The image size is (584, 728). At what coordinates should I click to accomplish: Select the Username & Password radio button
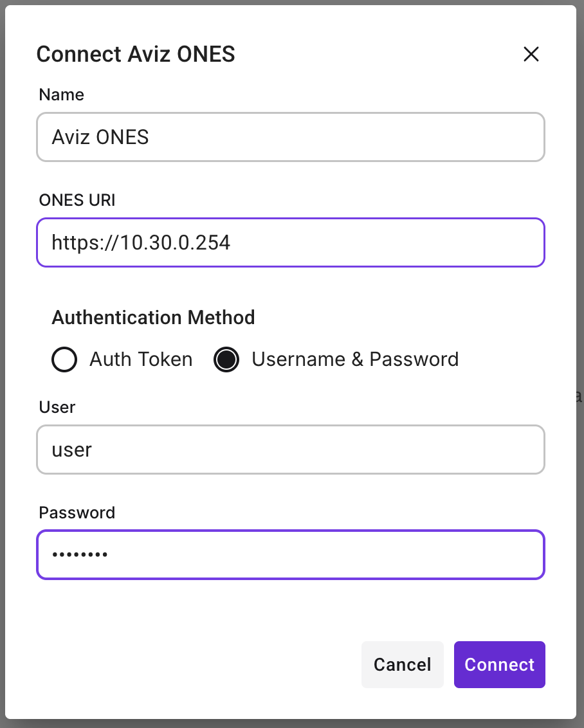[226, 359]
